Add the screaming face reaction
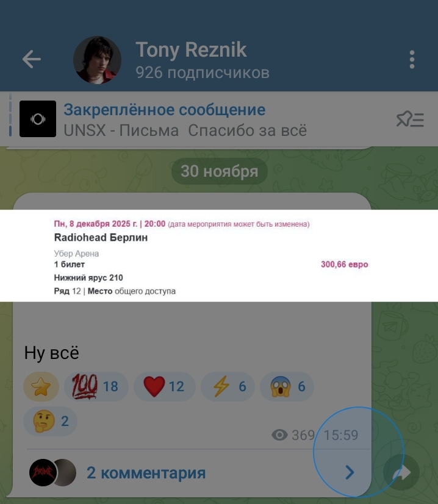This screenshot has width=438, height=504. pyautogui.click(x=287, y=386)
